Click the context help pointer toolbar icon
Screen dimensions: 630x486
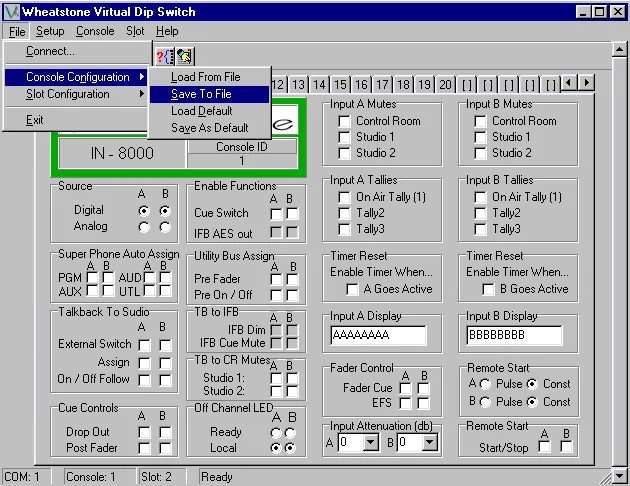coord(185,56)
